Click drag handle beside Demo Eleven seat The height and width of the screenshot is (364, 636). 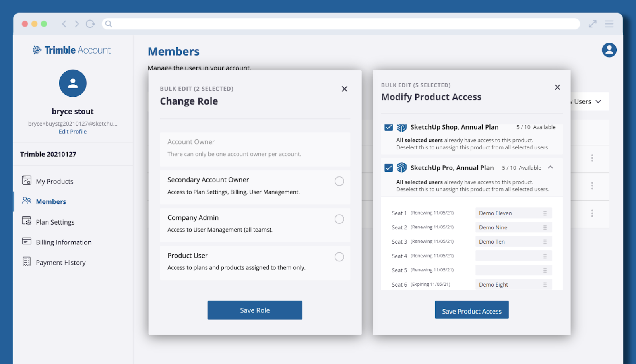(x=545, y=213)
